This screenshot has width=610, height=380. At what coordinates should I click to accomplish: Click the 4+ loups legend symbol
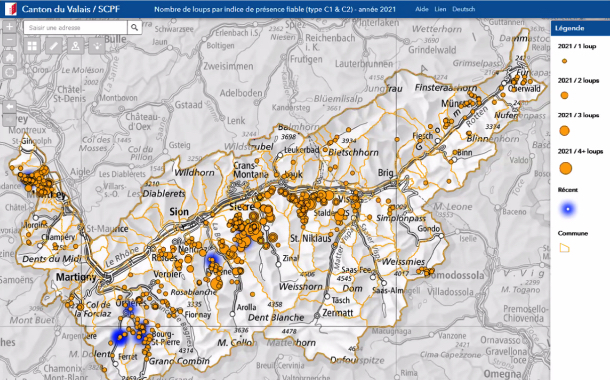(565, 168)
